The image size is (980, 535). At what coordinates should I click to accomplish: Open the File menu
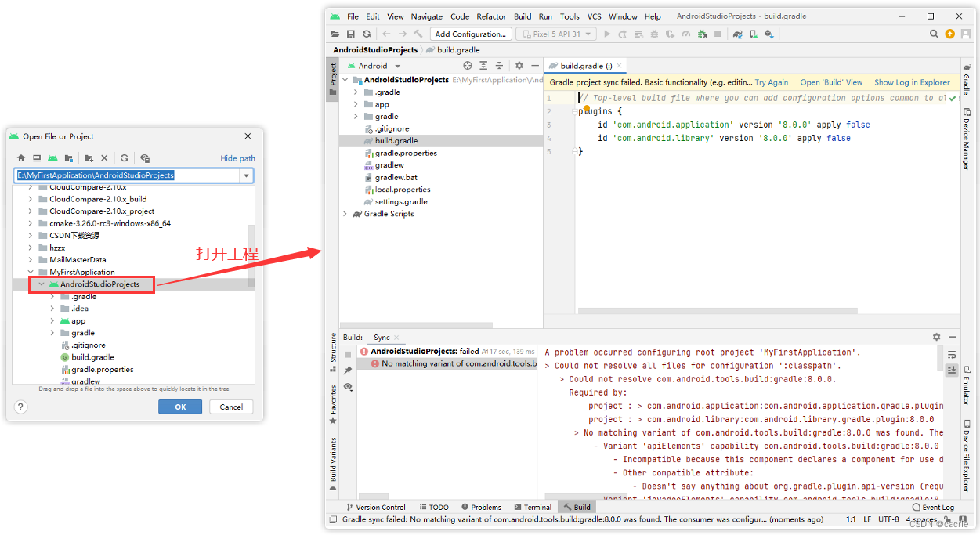[x=353, y=16]
